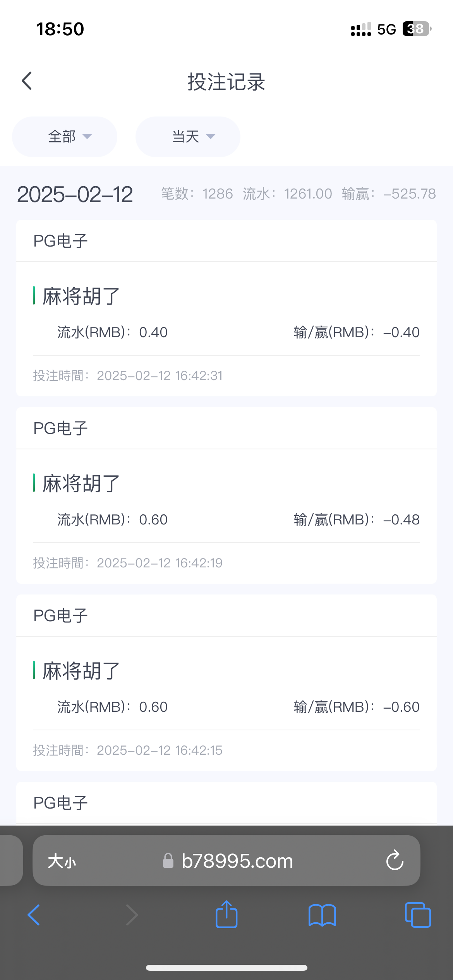Open Safari bookmarks
Screen dimensions: 453x980
click(x=322, y=915)
